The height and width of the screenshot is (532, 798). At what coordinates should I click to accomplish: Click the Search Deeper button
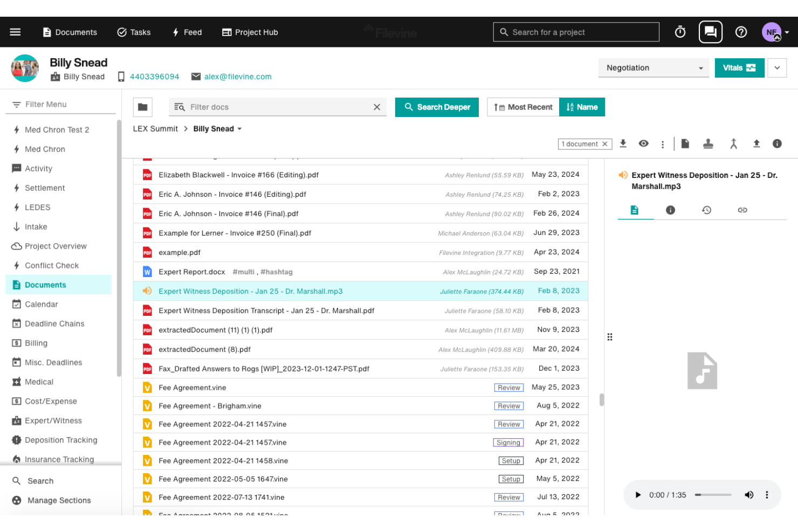pyautogui.click(x=437, y=107)
